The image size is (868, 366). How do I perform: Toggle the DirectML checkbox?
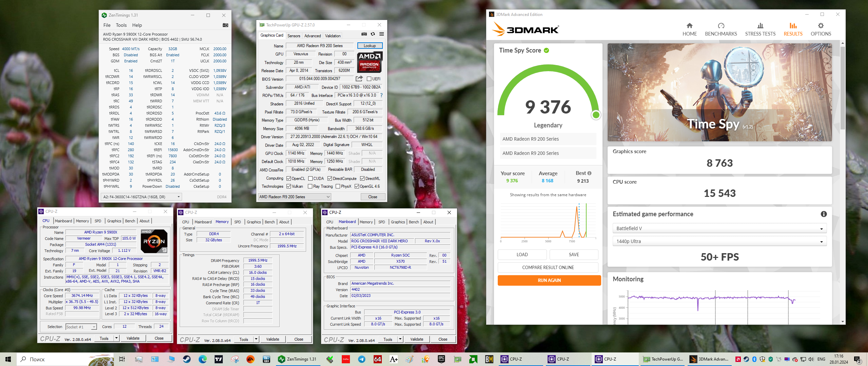[x=362, y=179]
